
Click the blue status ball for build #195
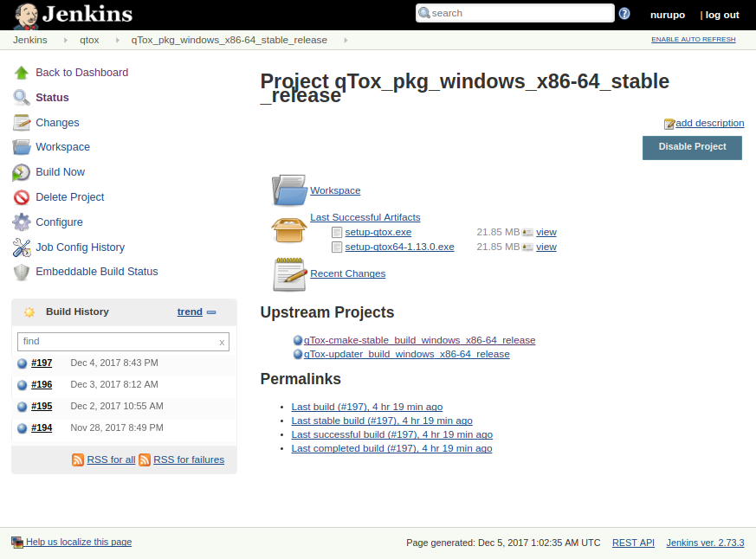[23, 407]
